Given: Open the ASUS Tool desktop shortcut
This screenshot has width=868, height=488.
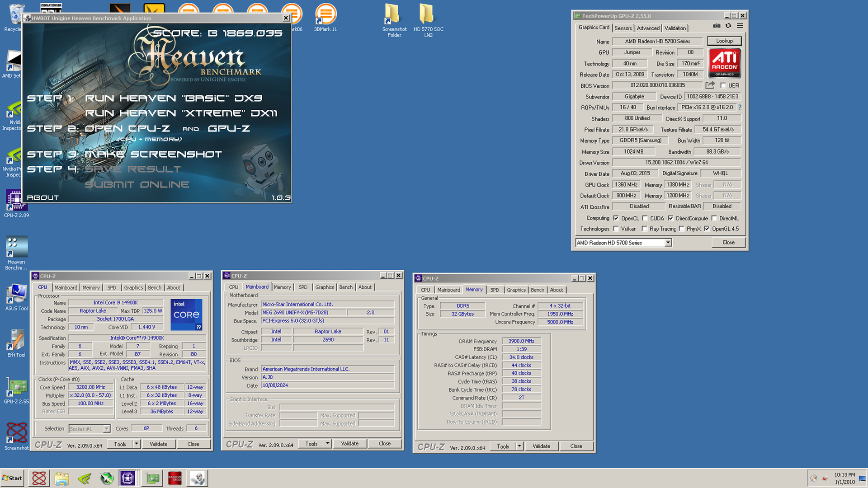Looking at the screenshot, I should pos(16,297).
